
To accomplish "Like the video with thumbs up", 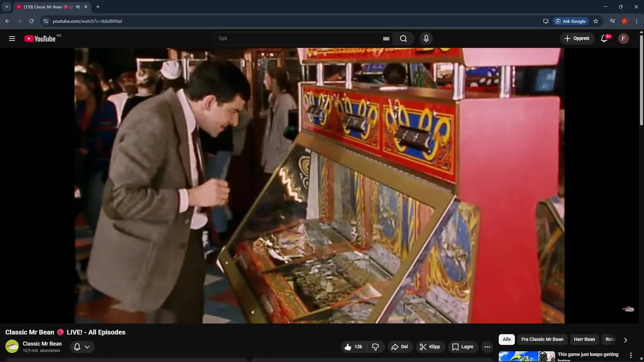I will coord(353,347).
